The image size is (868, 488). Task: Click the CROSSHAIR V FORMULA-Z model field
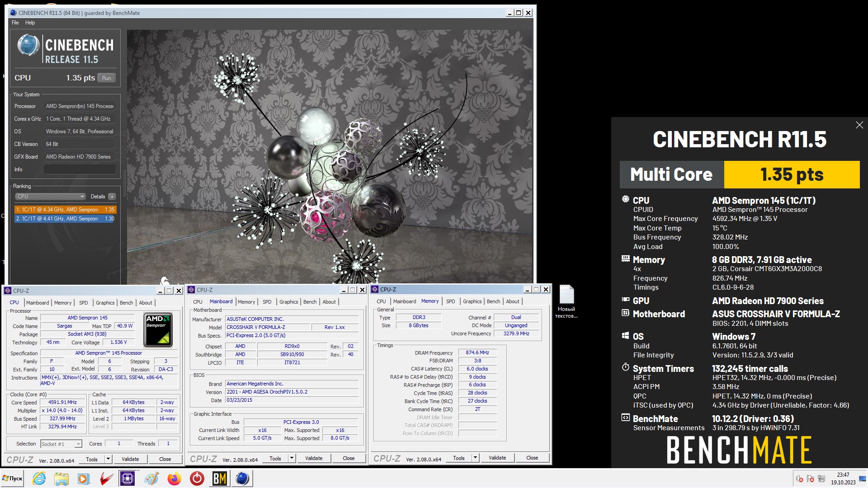tap(268, 327)
